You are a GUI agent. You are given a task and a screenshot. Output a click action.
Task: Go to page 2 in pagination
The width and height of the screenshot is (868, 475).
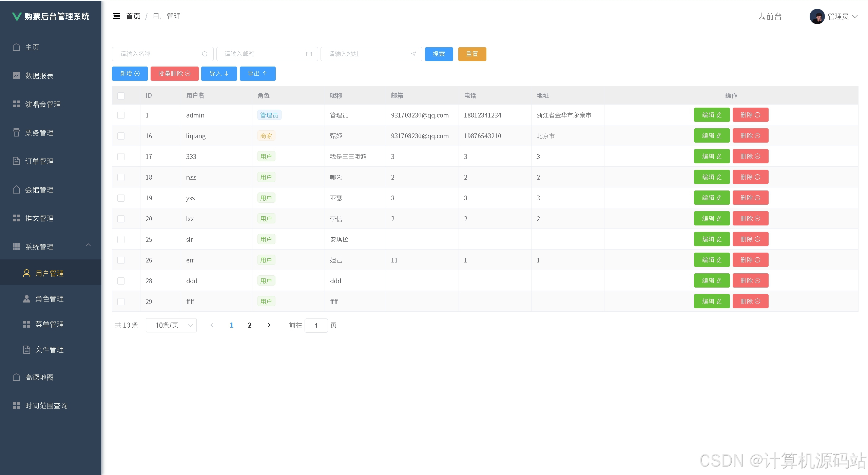pos(250,325)
